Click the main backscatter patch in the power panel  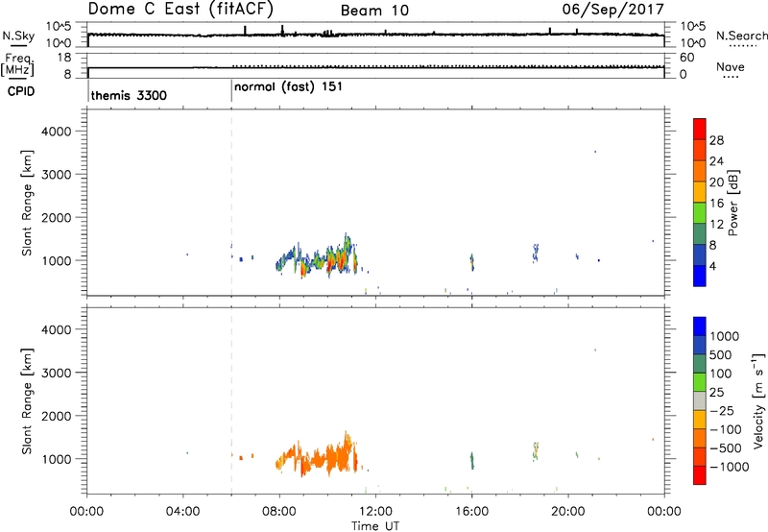[x=318, y=258]
